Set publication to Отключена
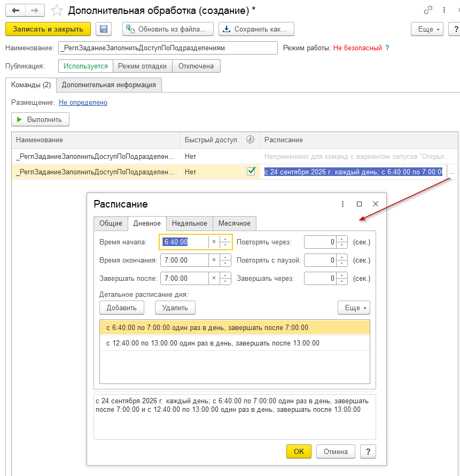 point(196,66)
